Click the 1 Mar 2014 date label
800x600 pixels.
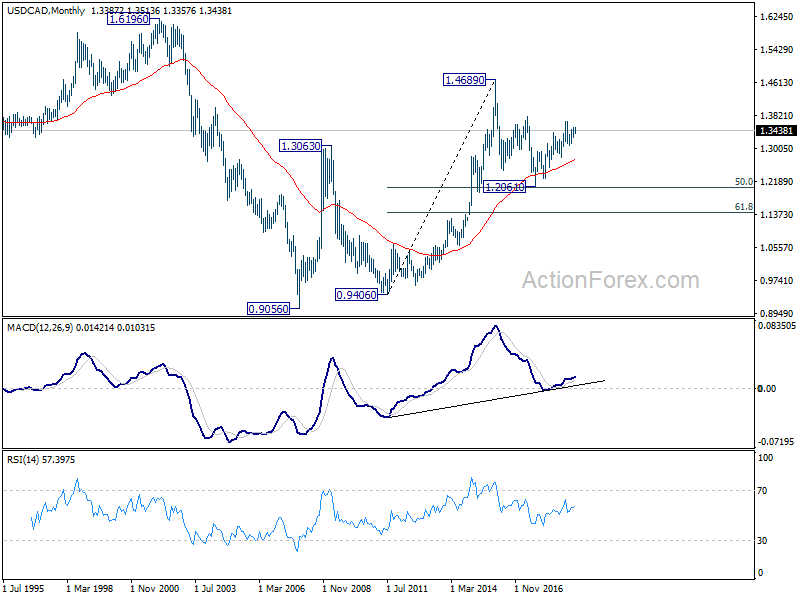pos(473,588)
